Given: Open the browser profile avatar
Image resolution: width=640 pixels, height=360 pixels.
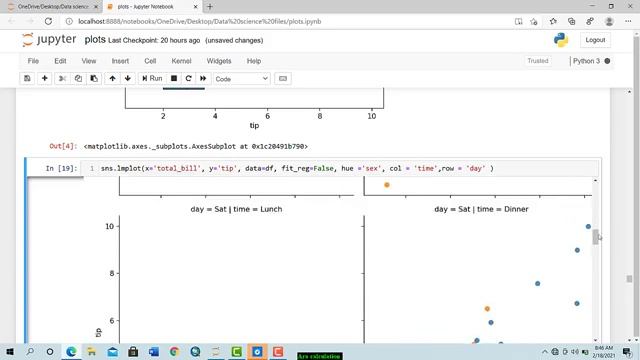Looking at the screenshot, I should [x=609, y=21].
